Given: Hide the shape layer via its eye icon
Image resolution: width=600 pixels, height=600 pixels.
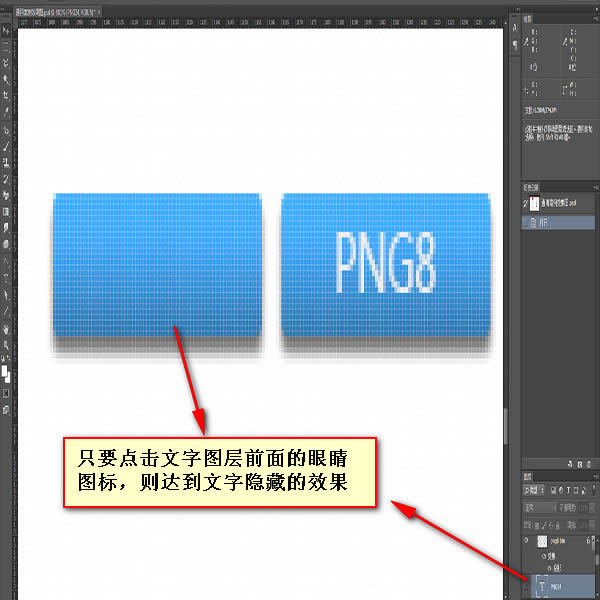Looking at the screenshot, I should click(x=527, y=540).
